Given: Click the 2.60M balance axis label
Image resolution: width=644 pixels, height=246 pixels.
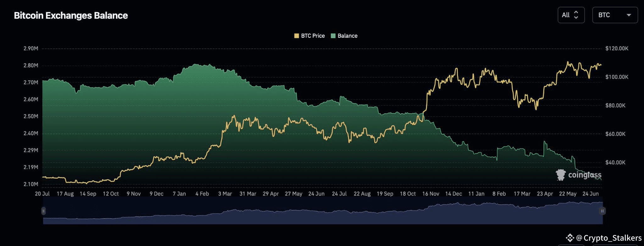Looking at the screenshot, I should click(x=31, y=100).
